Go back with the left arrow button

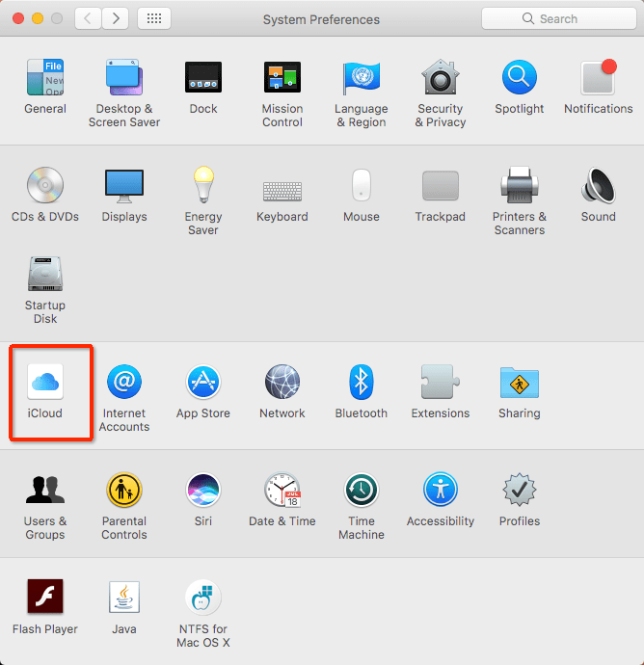click(88, 18)
